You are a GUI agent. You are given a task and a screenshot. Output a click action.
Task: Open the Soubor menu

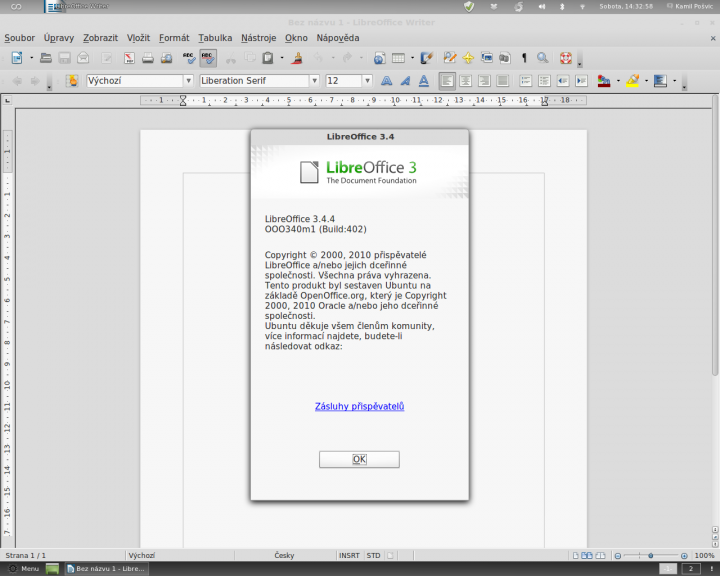click(x=20, y=38)
